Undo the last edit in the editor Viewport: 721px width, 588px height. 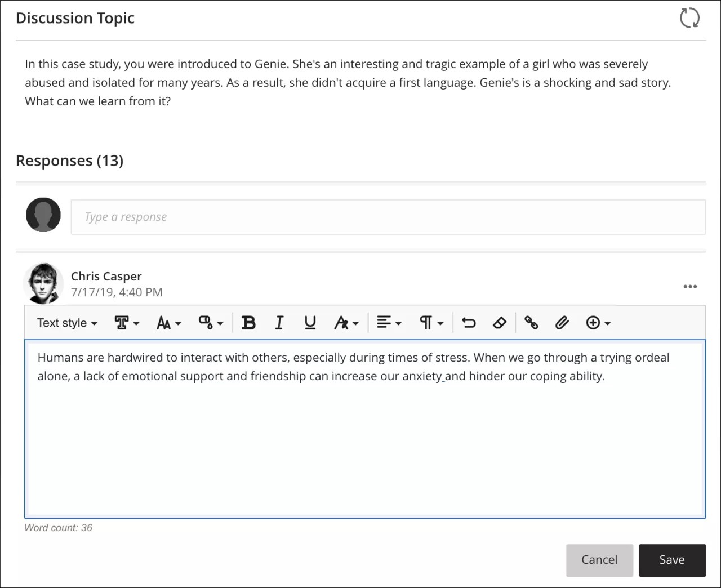pyautogui.click(x=468, y=322)
